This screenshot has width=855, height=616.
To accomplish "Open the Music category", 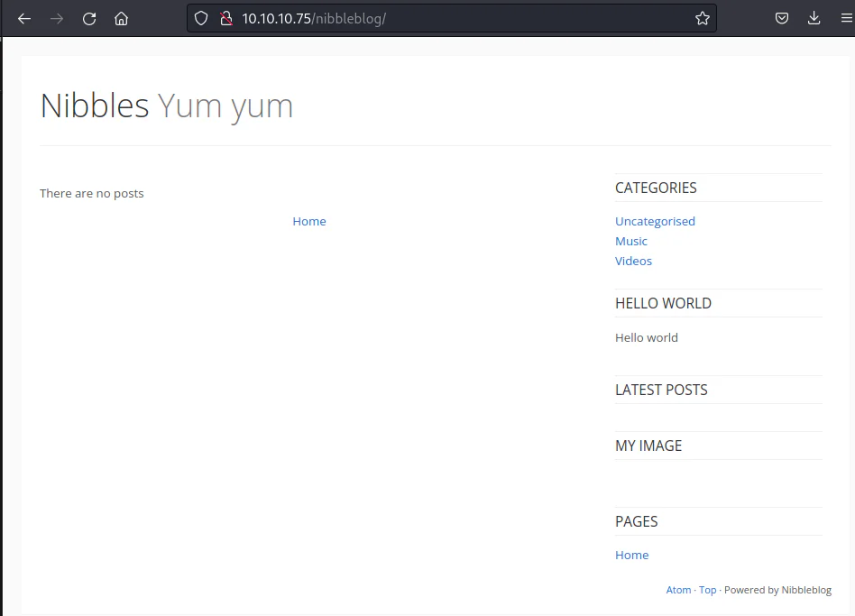I will coord(631,241).
